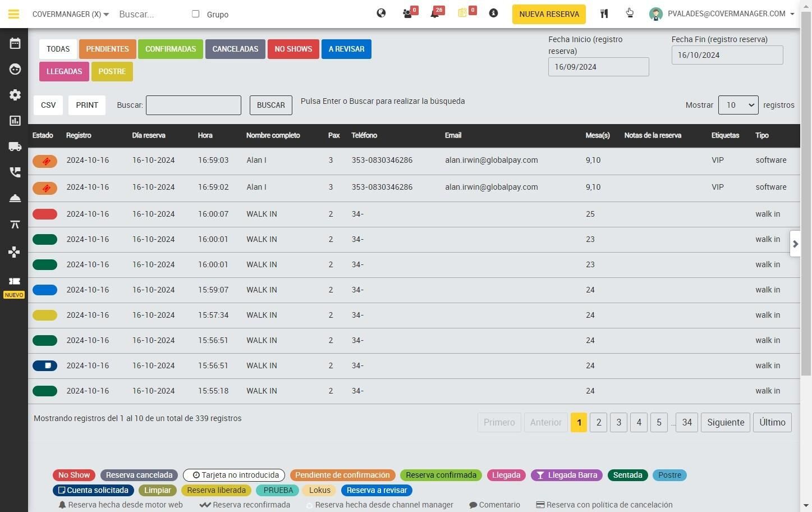
Task: Click the Fecha Fin date field
Action: click(x=727, y=55)
